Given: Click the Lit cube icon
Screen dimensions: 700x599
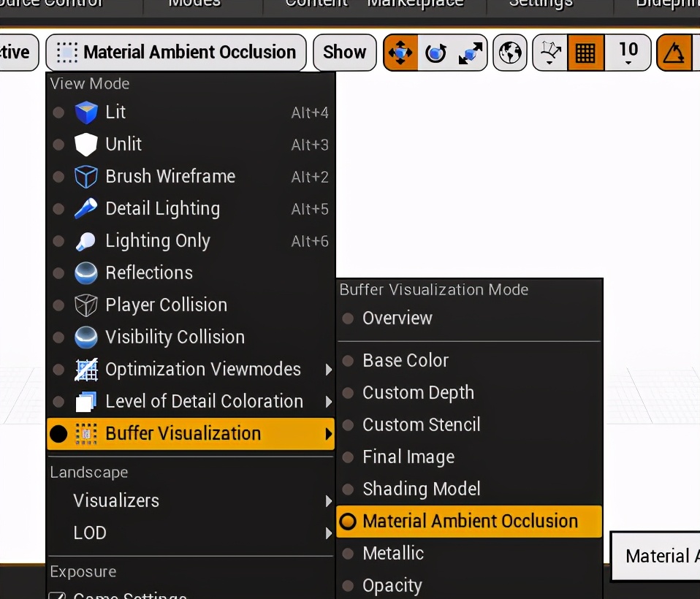Looking at the screenshot, I should pyautogui.click(x=86, y=112).
